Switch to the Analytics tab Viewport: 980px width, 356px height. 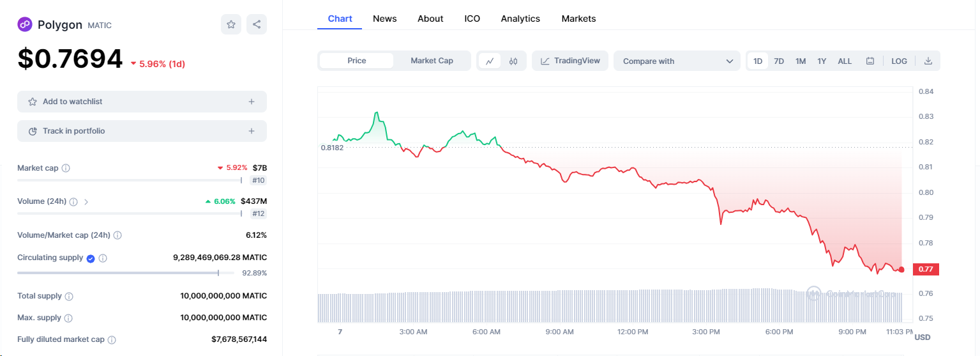click(x=520, y=19)
